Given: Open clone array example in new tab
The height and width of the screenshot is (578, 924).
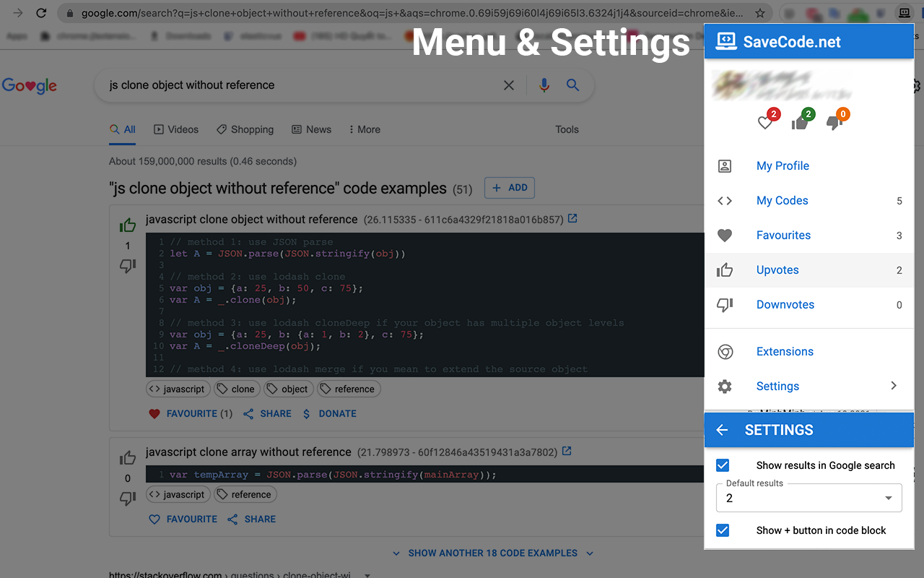Looking at the screenshot, I should click(x=567, y=451).
